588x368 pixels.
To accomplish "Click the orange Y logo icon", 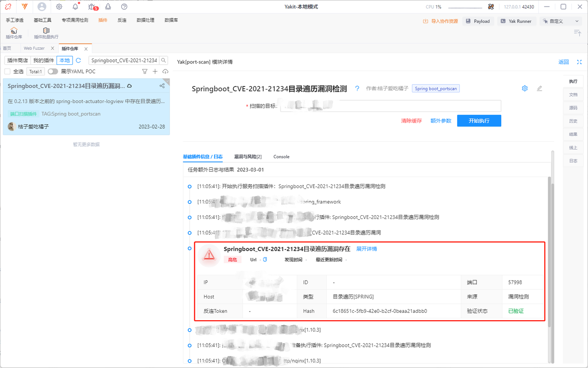I will [24, 7].
